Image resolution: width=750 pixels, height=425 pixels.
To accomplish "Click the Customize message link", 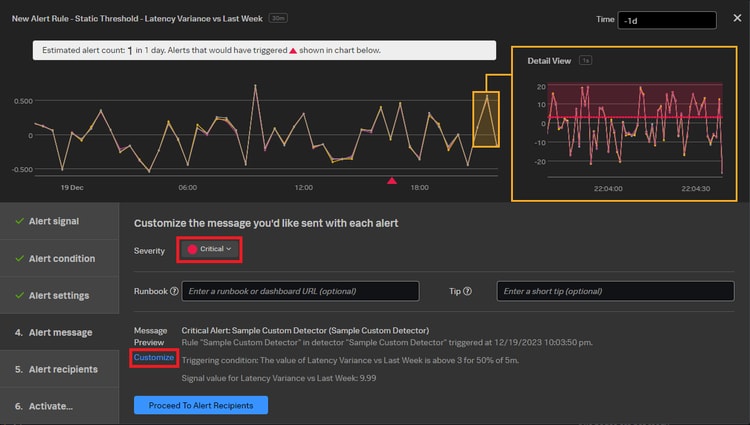I will 154,357.
